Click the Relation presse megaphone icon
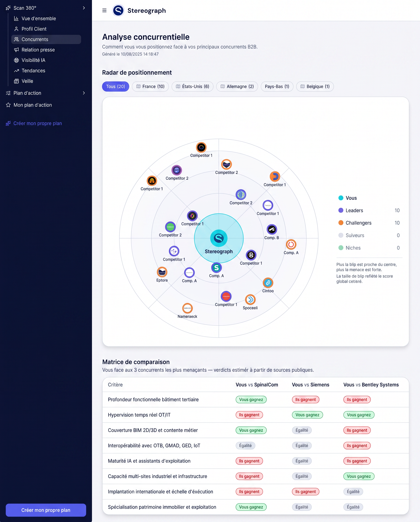The height and width of the screenshot is (522, 420). pyautogui.click(x=16, y=50)
